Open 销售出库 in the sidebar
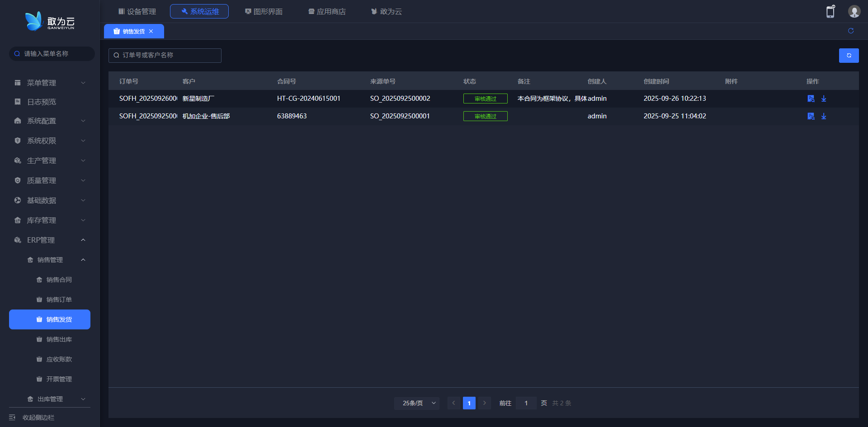The height and width of the screenshot is (427, 868). [50, 339]
